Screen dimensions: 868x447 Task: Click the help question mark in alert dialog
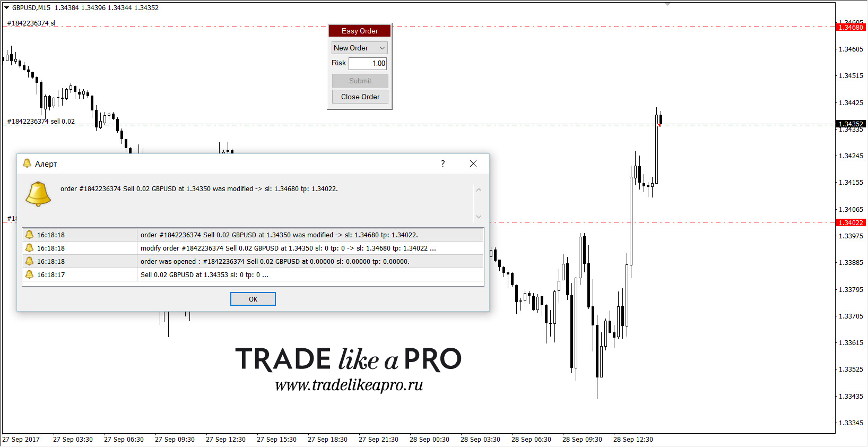pyautogui.click(x=443, y=164)
